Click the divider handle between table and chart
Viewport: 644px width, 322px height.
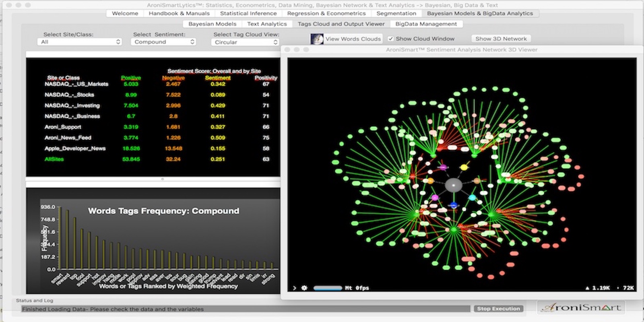pyautogui.click(x=162, y=179)
